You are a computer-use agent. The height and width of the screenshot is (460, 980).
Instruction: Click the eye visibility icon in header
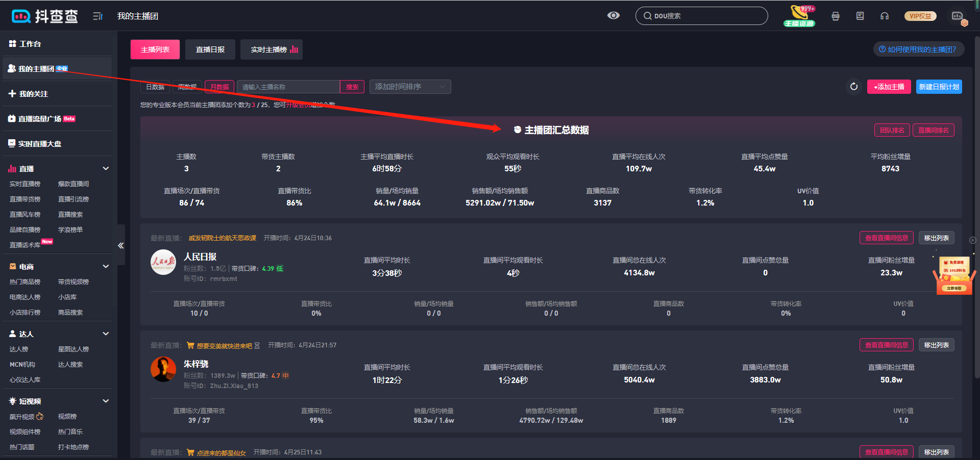coord(613,16)
